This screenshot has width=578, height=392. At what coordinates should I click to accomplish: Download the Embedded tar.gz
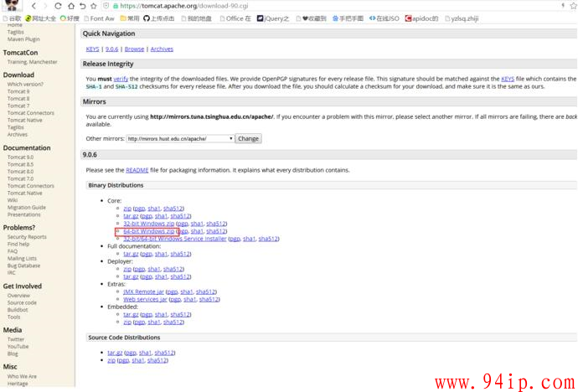point(131,315)
